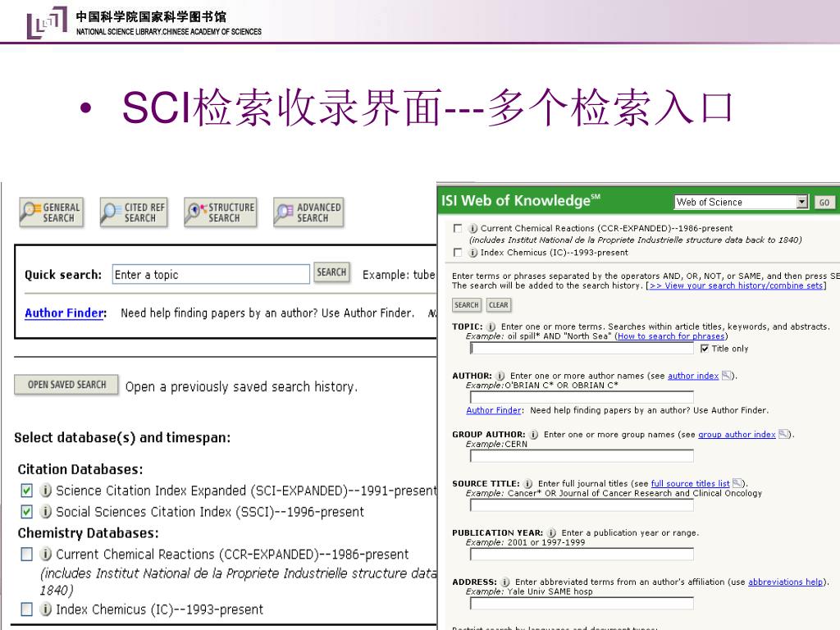840x630 pixels.
Task: Open How to search for phrases link
Action: coord(671,336)
